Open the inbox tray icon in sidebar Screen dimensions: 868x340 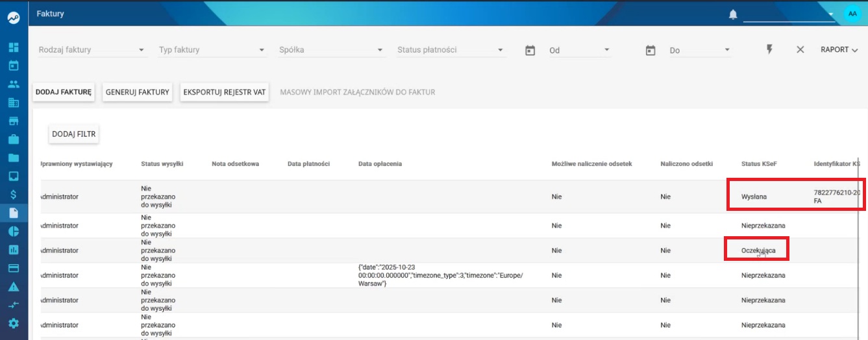point(14,176)
